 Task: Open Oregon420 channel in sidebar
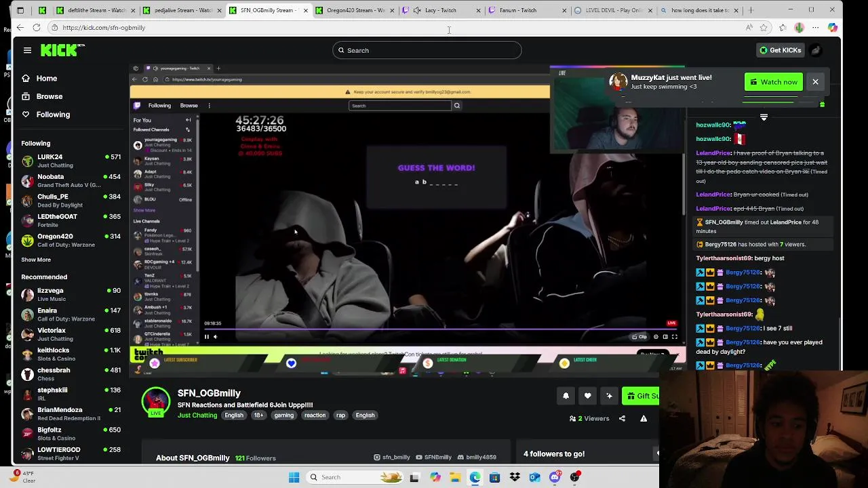[71, 240]
